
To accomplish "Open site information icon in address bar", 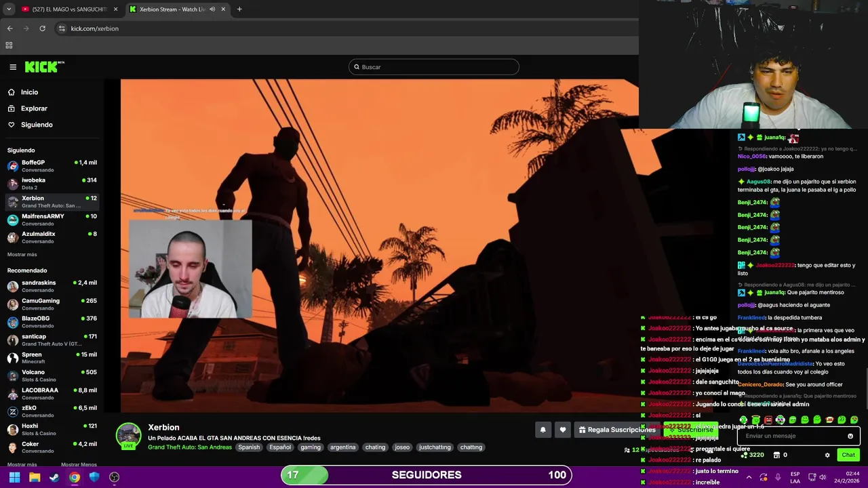I will [x=62, y=28].
